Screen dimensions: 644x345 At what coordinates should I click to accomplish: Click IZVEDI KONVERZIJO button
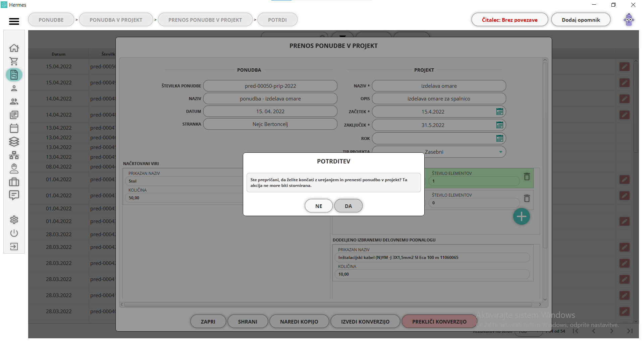365,322
